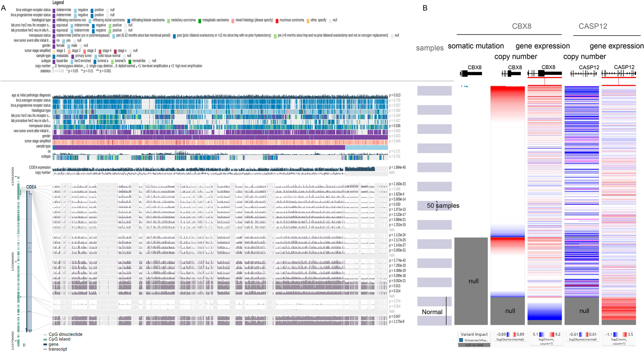This screenshot has height=352, width=644.
Task: Click the metaplastic carcinoma green legend swatch
Action: [x=200, y=21]
